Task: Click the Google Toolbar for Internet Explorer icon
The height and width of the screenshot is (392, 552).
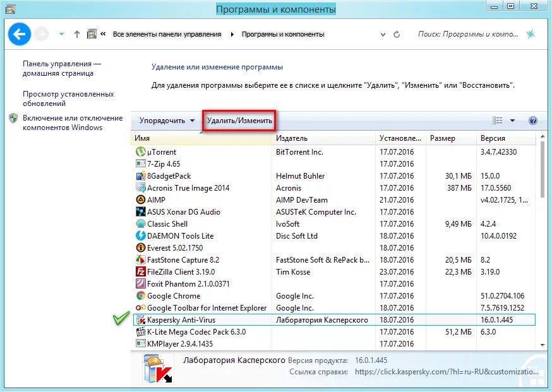Action: click(x=140, y=307)
